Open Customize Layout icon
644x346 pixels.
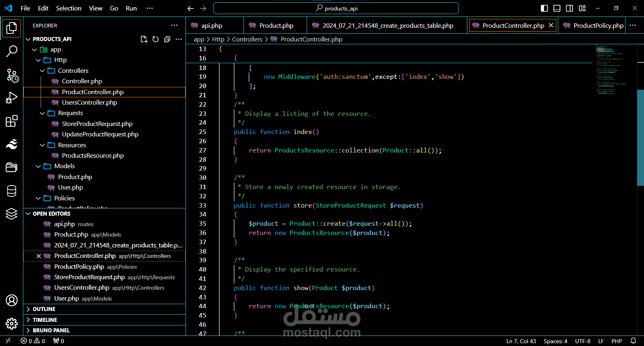pyautogui.click(x=582, y=8)
